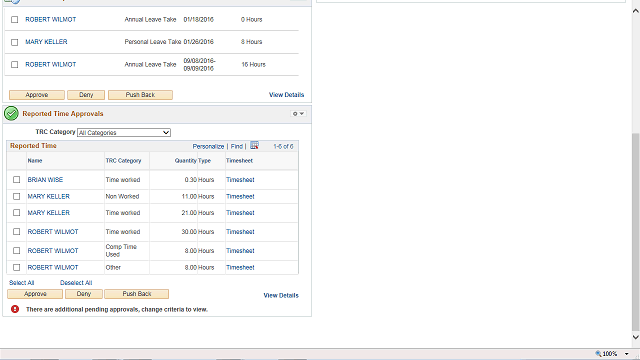Sort by Name column header
Screen dimensions: 640x360
35,161
